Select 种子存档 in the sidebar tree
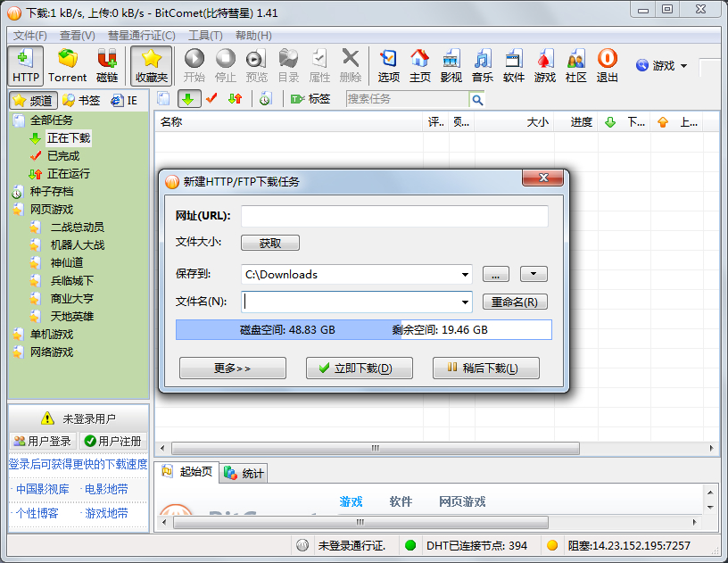This screenshot has height=563, width=728. click(52, 192)
